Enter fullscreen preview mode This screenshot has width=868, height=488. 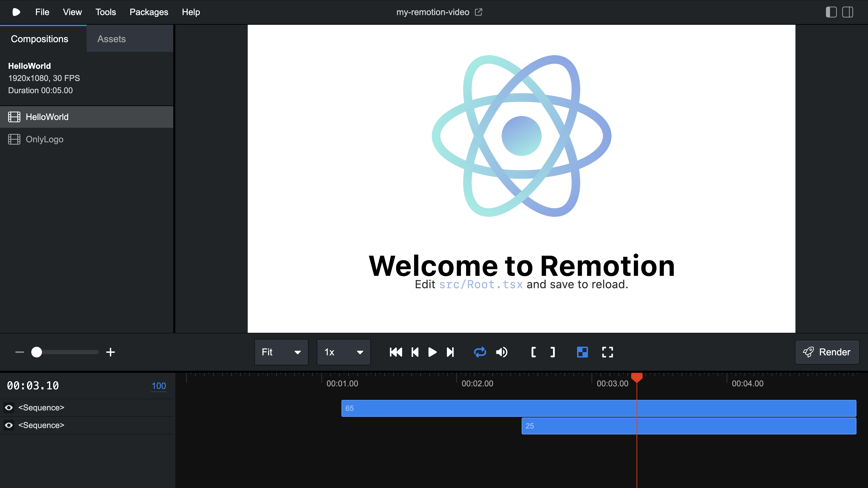point(608,352)
